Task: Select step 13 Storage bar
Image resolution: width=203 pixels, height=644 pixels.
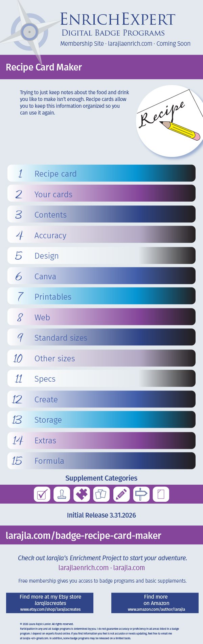Action: (101, 420)
